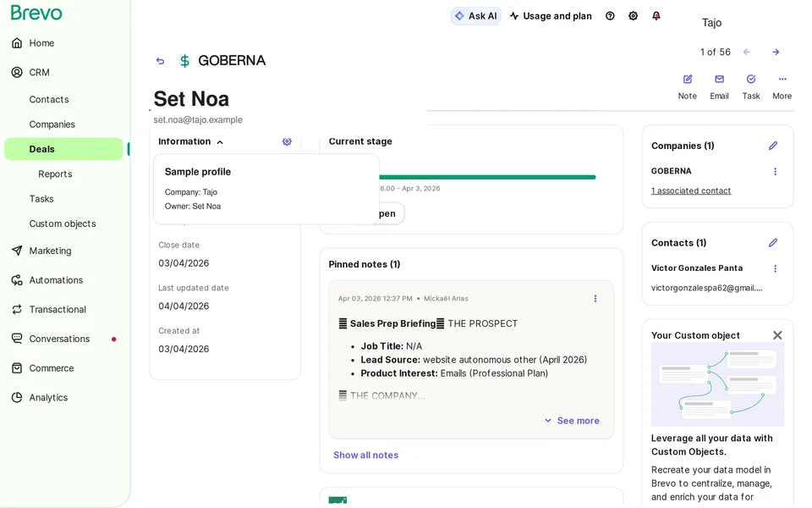Click the back arrow beside GOBERNA
Image resolution: width=812 pixels, height=508 pixels.
[x=160, y=61]
